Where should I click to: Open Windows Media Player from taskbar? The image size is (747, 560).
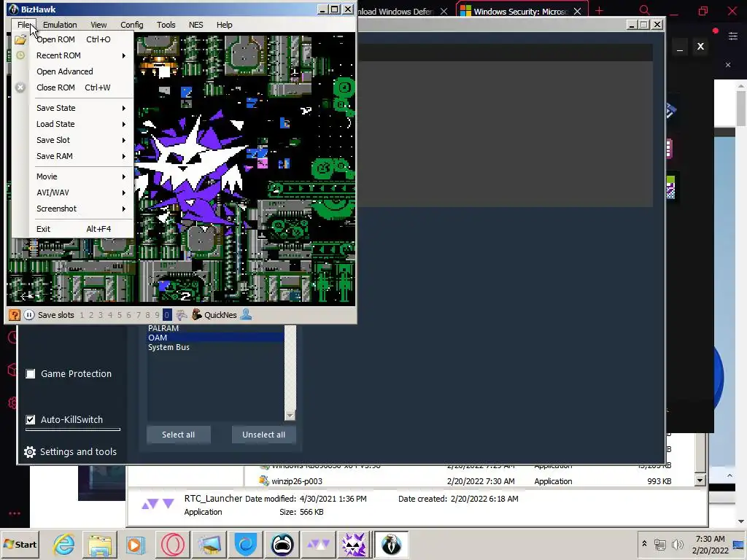coord(135,544)
